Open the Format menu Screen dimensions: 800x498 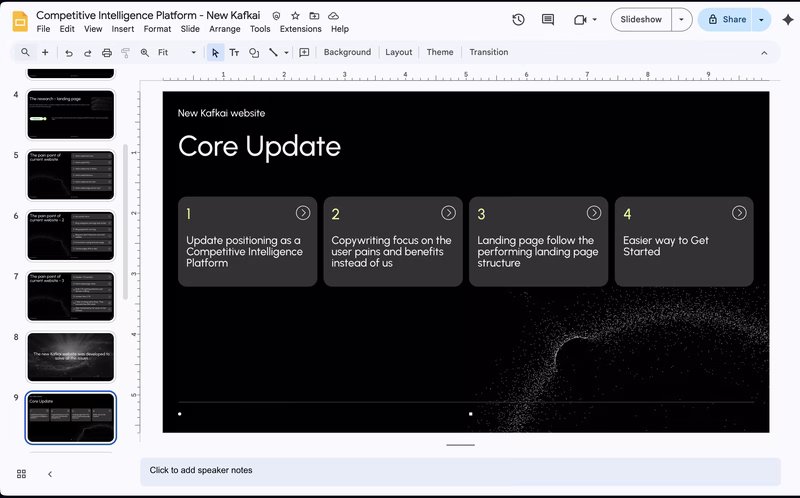pos(157,29)
